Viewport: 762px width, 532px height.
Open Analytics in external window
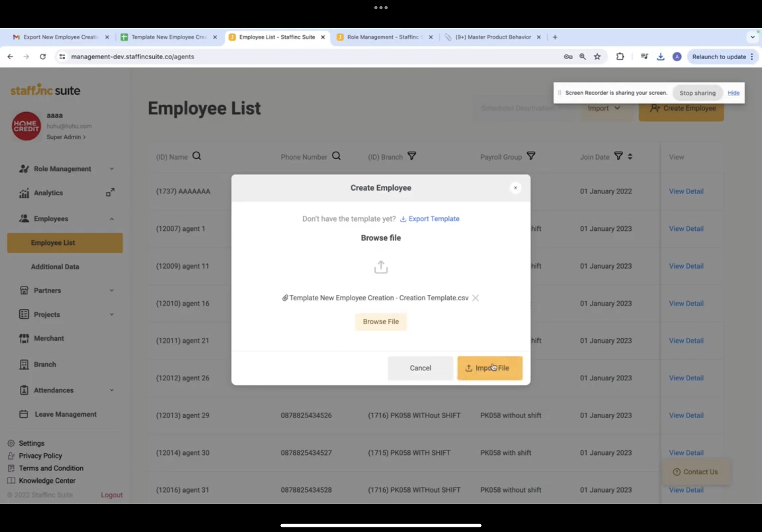[110, 193]
